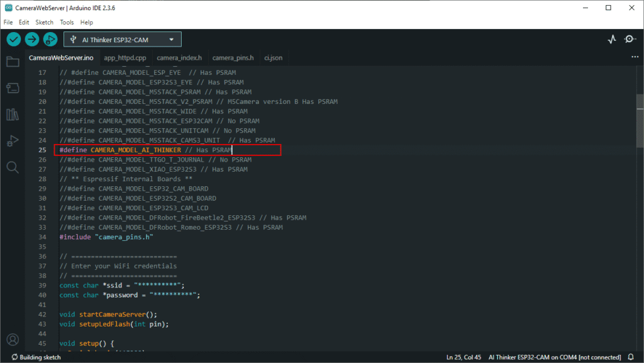The width and height of the screenshot is (644, 363).
Task: Open the tab overflow three-dots menu
Action: pos(634,57)
